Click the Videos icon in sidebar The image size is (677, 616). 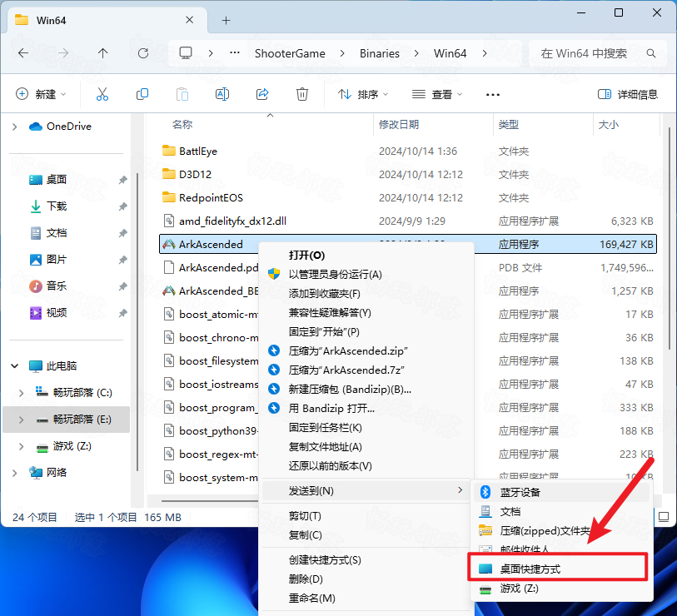click(36, 312)
